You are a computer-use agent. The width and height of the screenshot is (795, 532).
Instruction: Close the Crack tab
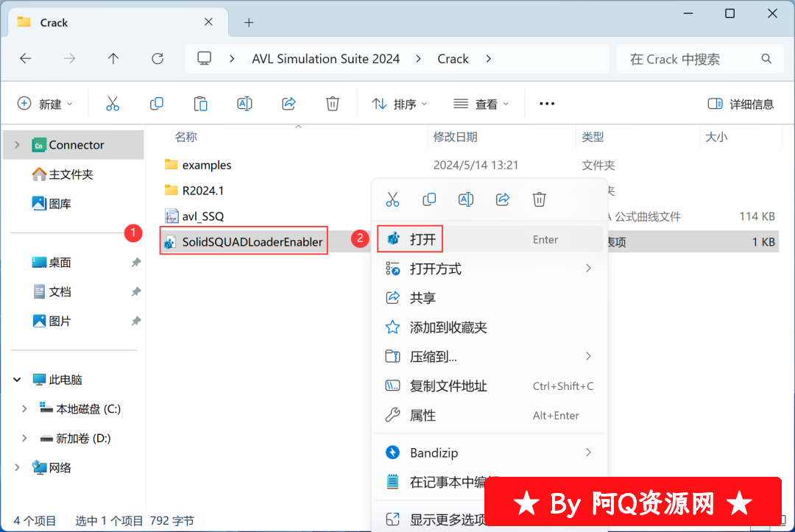point(208,22)
